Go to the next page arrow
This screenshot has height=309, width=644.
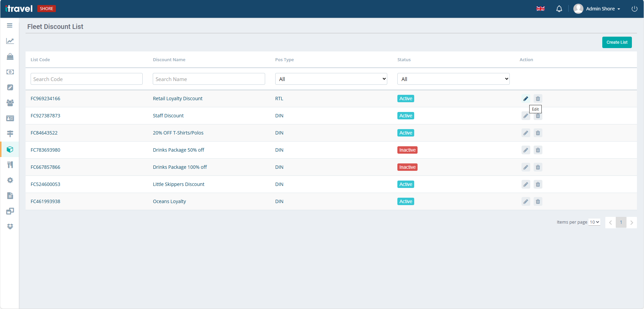point(632,223)
